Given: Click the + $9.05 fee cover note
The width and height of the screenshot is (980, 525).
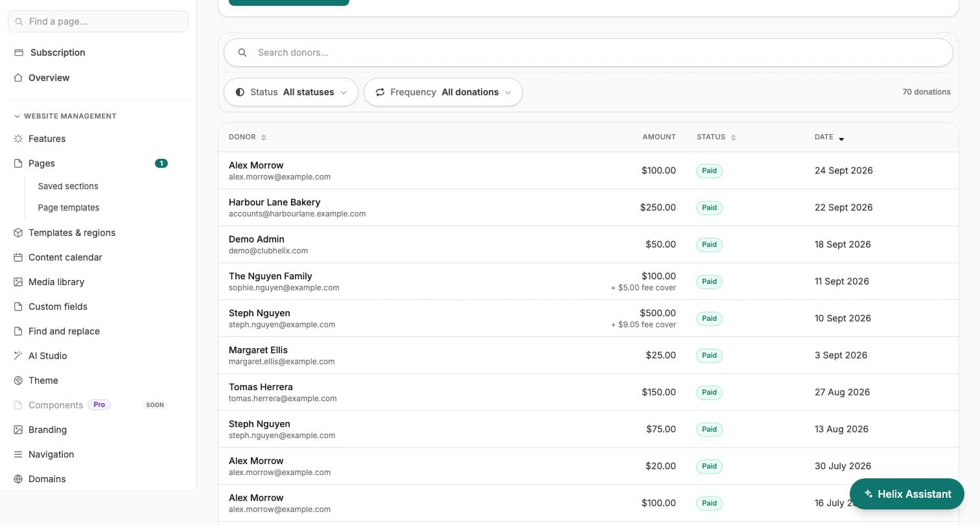Looking at the screenshot, I should point(643,325).
